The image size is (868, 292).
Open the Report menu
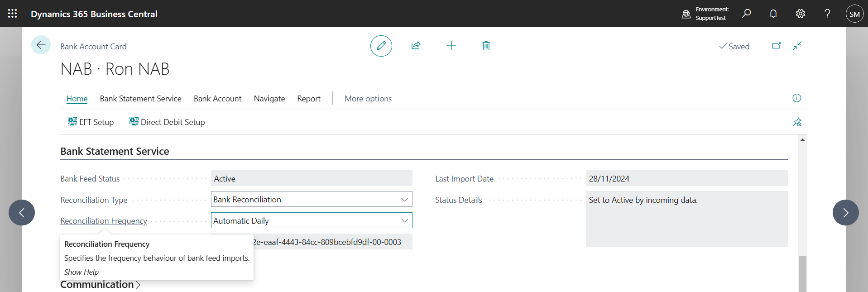coord(309,99)
